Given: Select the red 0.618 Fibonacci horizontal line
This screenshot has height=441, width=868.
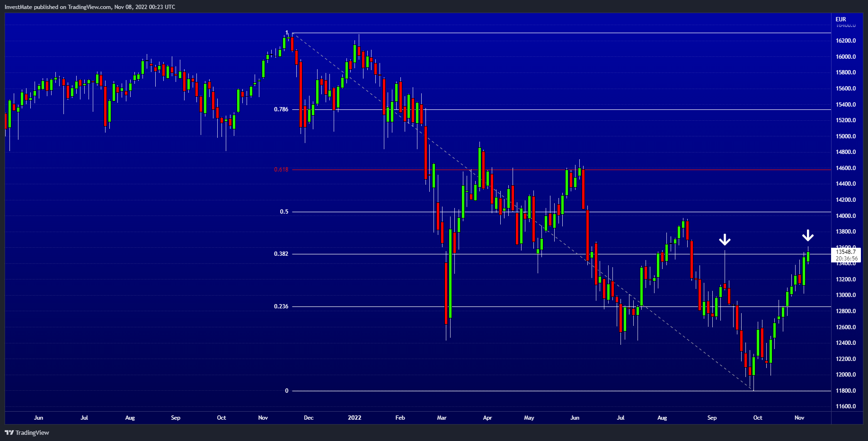Looking at the screenshot, I should point(562,169).
